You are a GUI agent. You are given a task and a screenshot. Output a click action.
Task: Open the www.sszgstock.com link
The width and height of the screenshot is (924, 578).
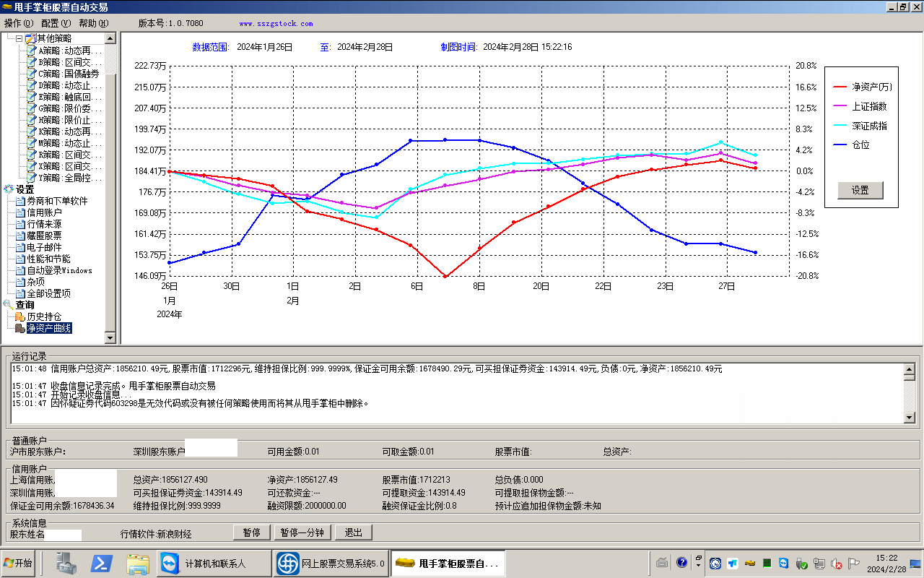pyautogui.click(x=276, y=23)
